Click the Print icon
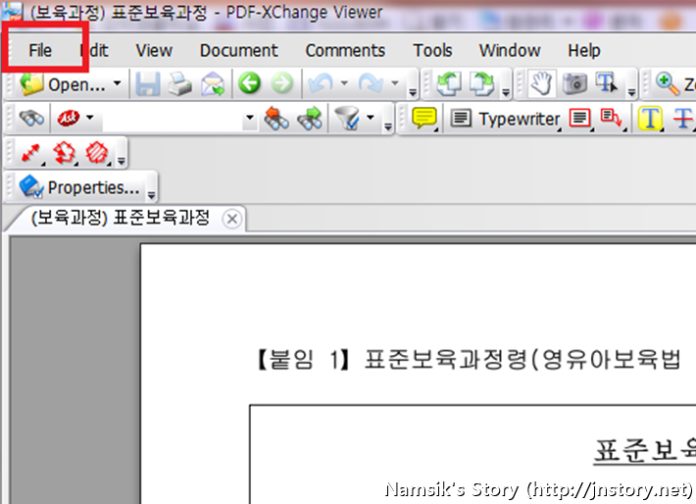Screen dimensions: 696x504 tap(180, 85)
